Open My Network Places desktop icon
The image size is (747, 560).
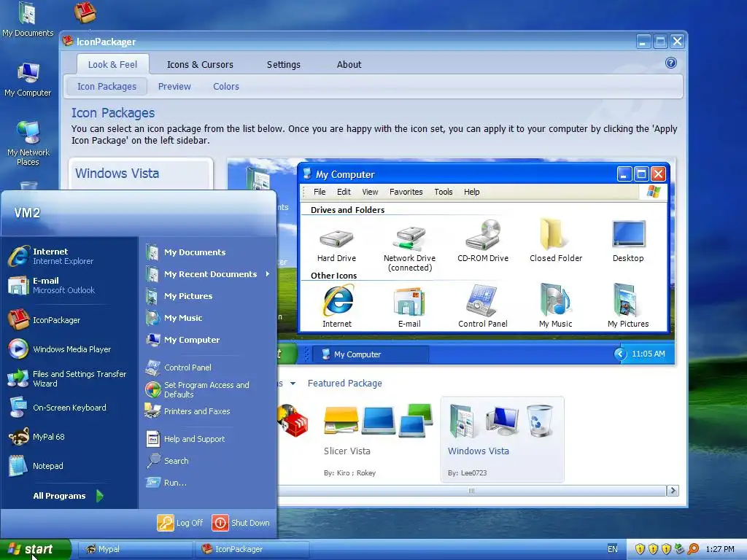(x=28, y=143)
